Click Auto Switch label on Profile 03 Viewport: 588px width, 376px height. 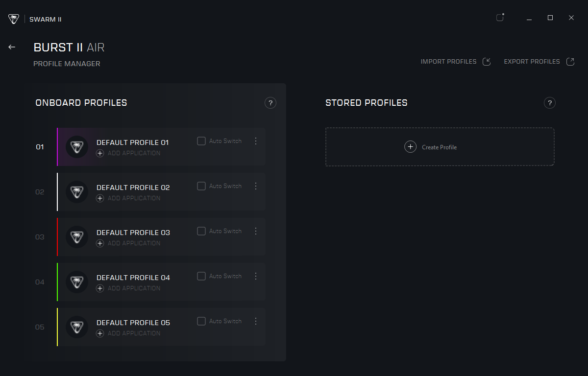click(225, 231)
